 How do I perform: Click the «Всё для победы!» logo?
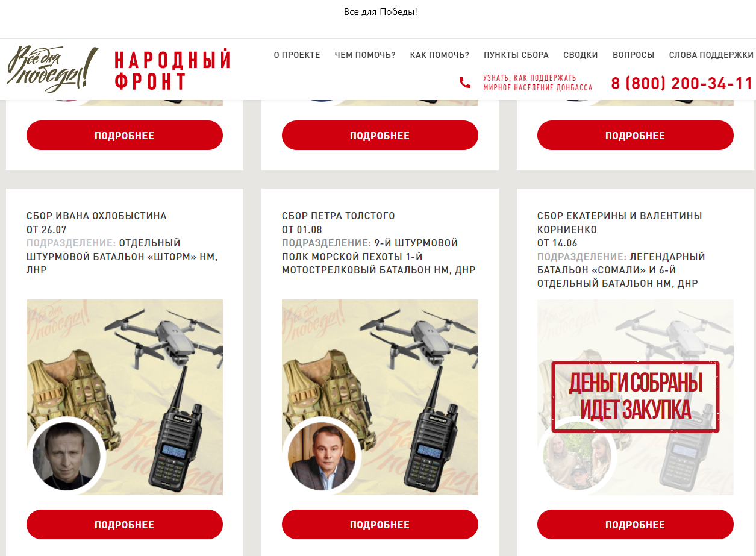tap(52, 69)
